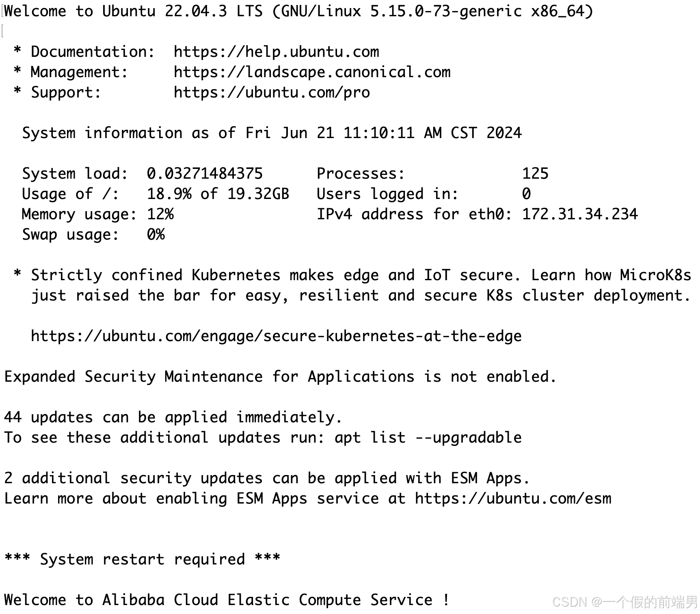This screenshot has width=700, height=614.
Task: Click the Welcome to Ubuntu 22.04.3 heading
Action: click(298, 11)
